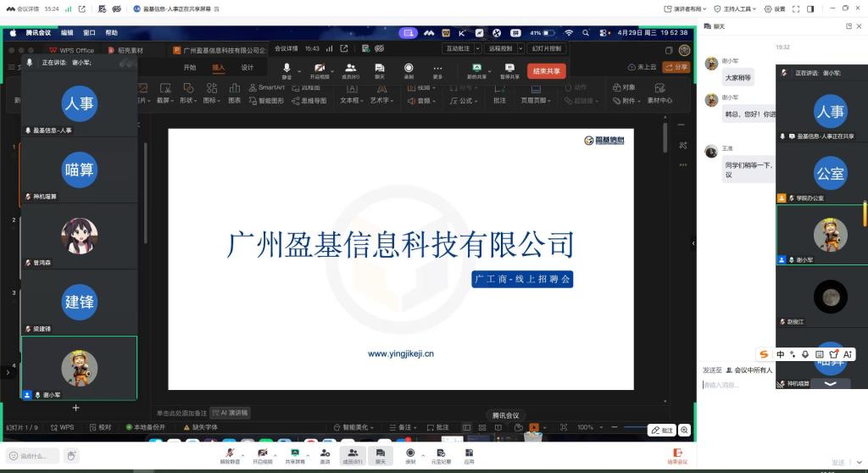The width and height of the screenshot is (868, 473).
Task: Open Host Tools (主持人工具) dropdown
Action: [735, 8]
